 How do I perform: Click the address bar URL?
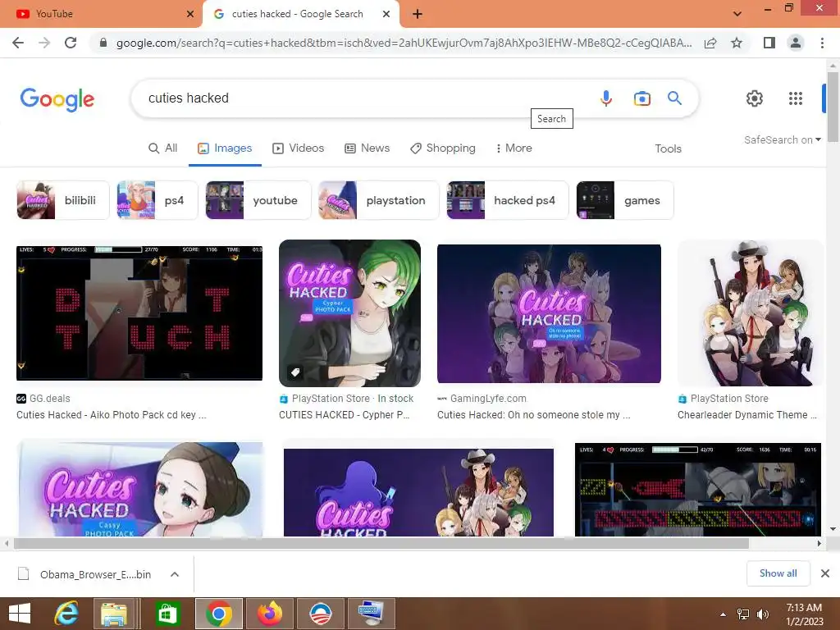click(404, 43)
